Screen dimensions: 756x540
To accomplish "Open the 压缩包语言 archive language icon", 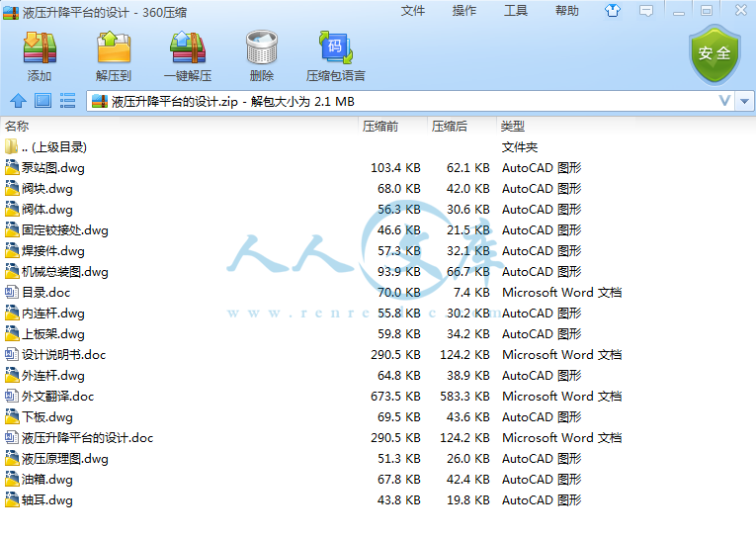I will 336,47.
